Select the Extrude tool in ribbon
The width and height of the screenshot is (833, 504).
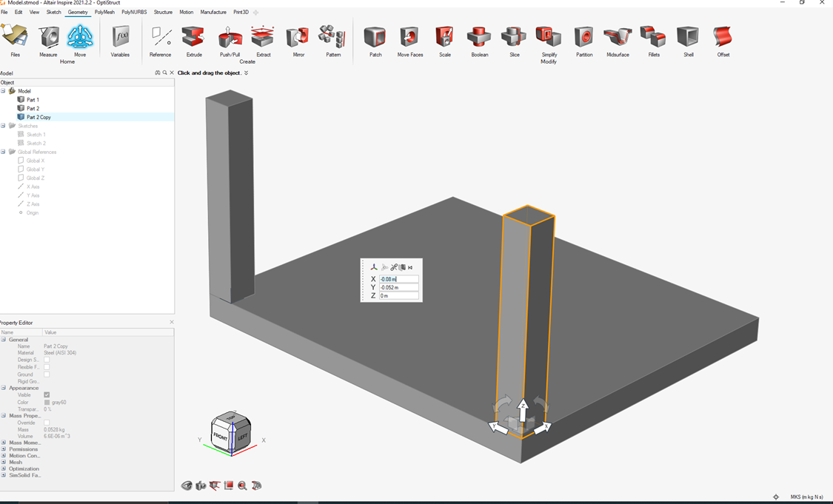(x=193, y=37)
